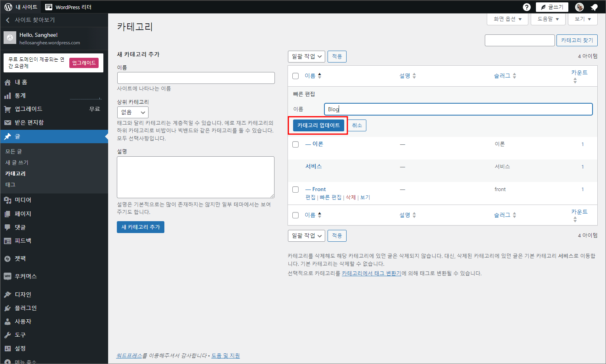Check the select-all box in table footer
Image resolution: width=606 pixels, height=364 pixels.
coord(295,215)
